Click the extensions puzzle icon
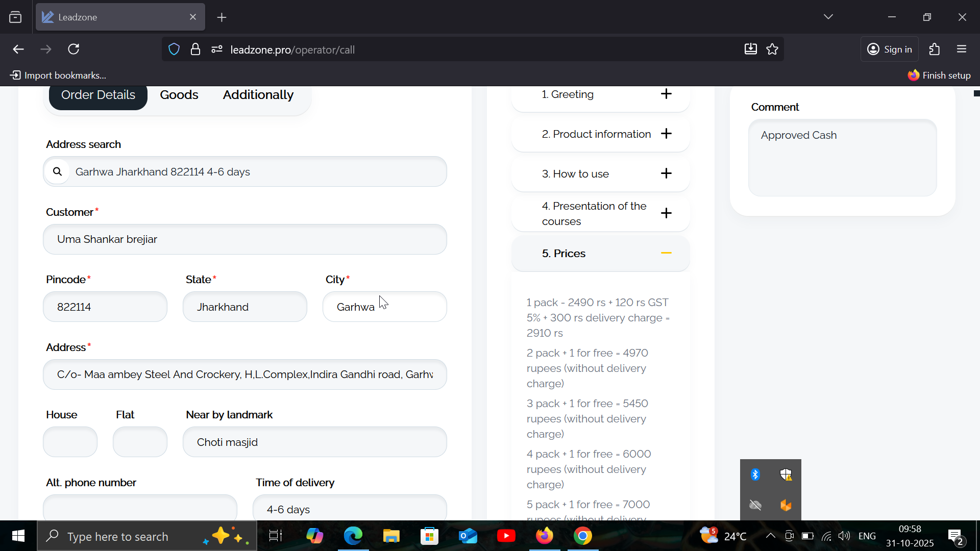980x551 pixels. tap(935, 49)
